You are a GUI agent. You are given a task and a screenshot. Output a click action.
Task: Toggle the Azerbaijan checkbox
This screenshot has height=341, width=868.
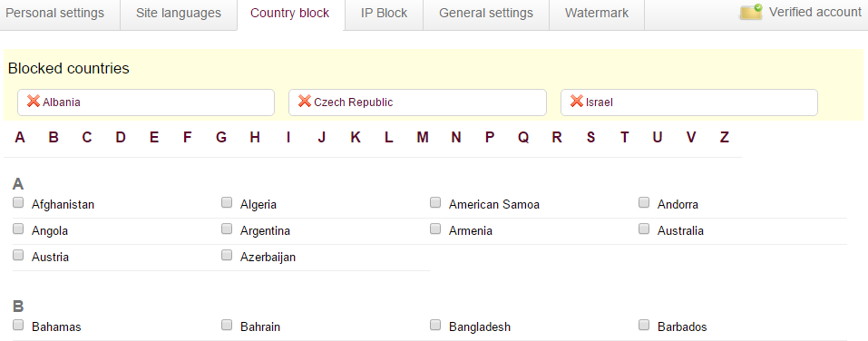[x=227, y=255]
